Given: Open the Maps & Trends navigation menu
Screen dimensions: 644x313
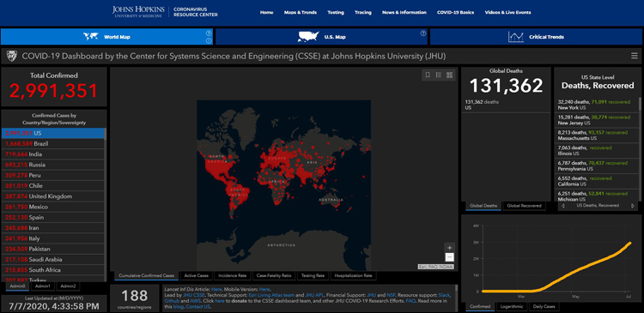Looking at the screenshot, I should [x=301, y=12].
